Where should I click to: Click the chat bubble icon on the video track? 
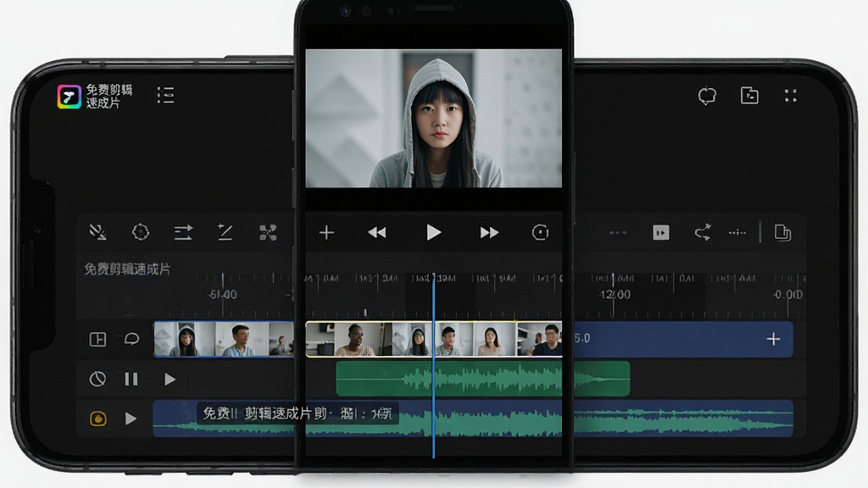coord(131,339)
